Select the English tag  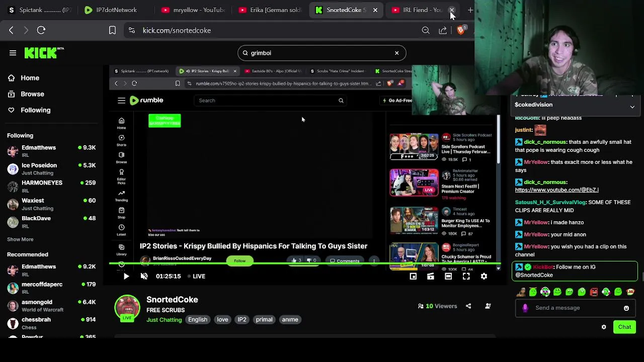pos(198,320)
